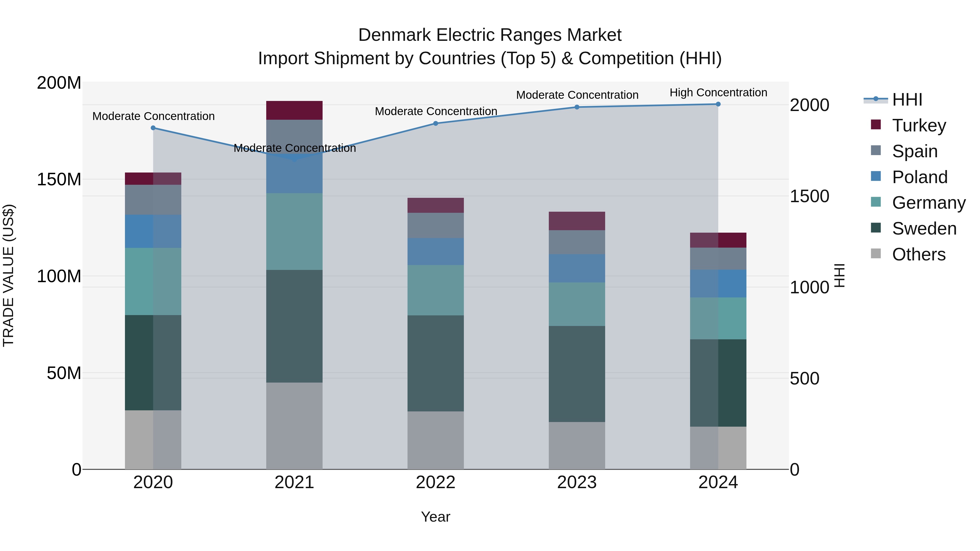This screenshot has height=551, width=980.
Task: Click the 200M left axis tick
Action: click(59, 82)
